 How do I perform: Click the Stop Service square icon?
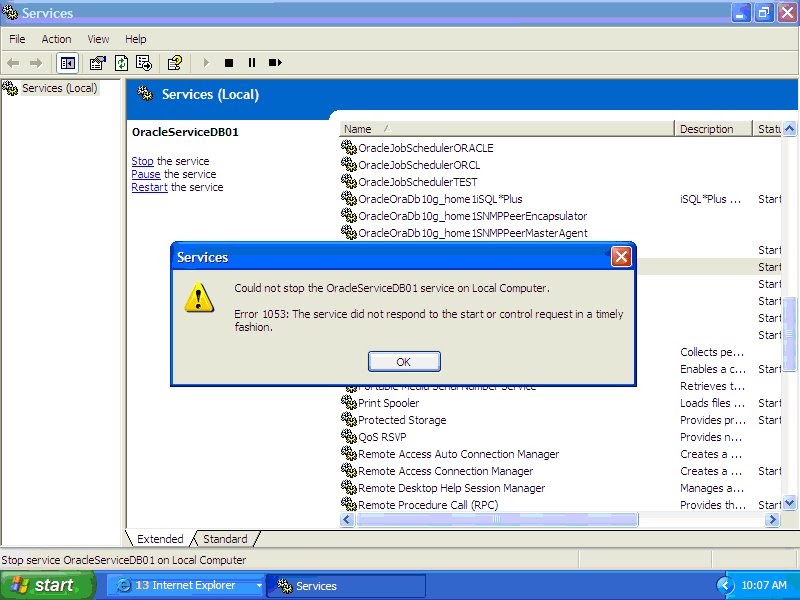tap(229, 63)
